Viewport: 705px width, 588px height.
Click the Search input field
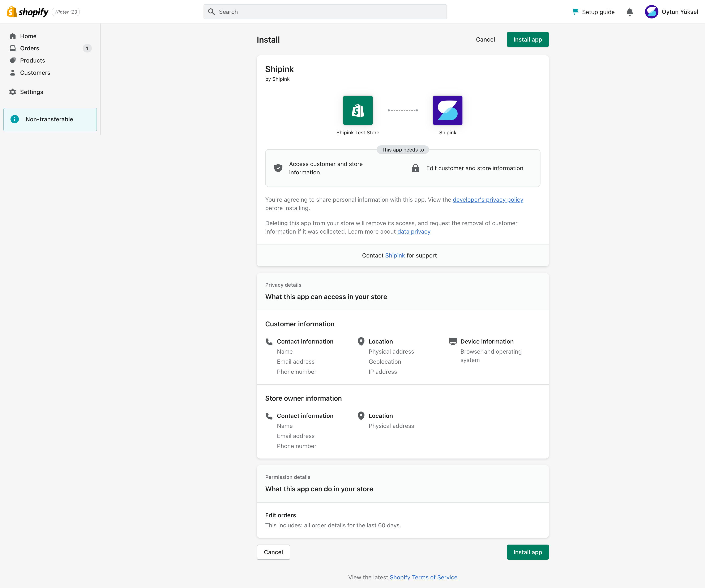point(325,11)
